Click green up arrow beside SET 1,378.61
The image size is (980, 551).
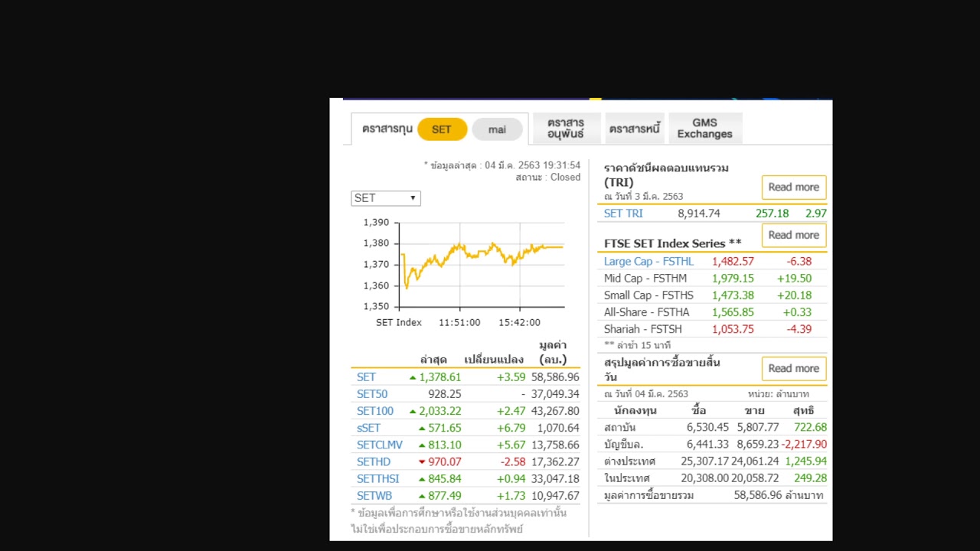click(x=413, y=377)
